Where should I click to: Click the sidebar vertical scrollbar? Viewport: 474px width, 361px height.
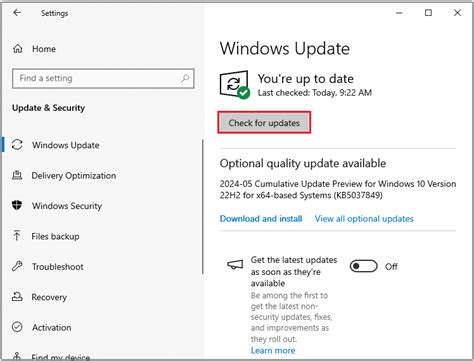[203, 207]
